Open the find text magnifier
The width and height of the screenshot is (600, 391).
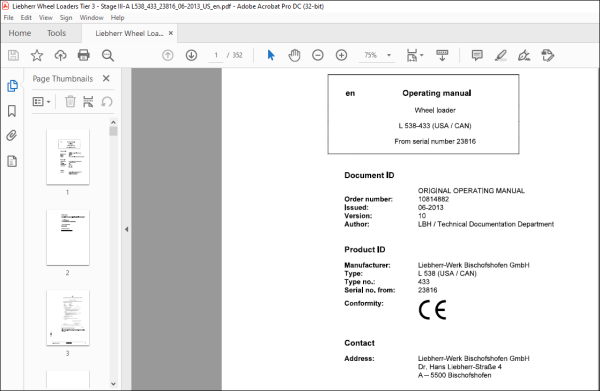point(108,55)
